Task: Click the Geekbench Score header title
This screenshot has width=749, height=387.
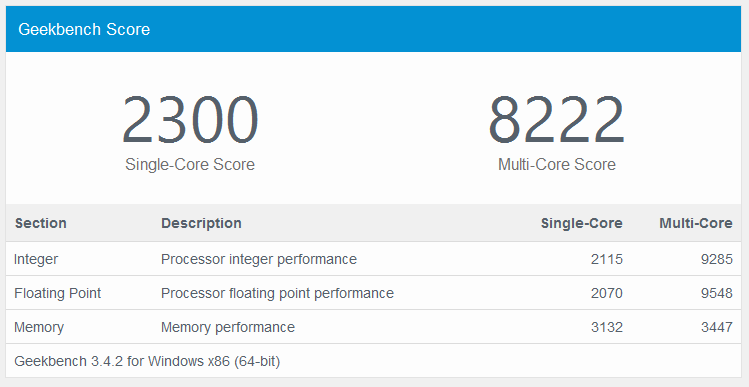Action: pos(84,29)
